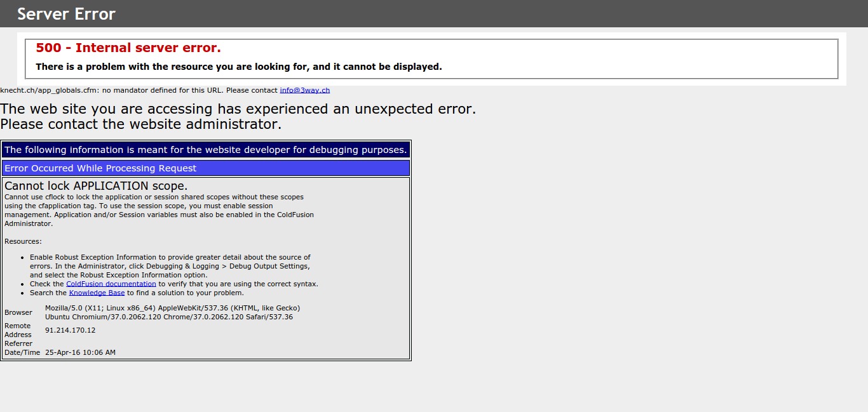The width and height of the screenshot is (868, 412).
Task: Open the Knowledge Base link
Action: pos(97,293)
